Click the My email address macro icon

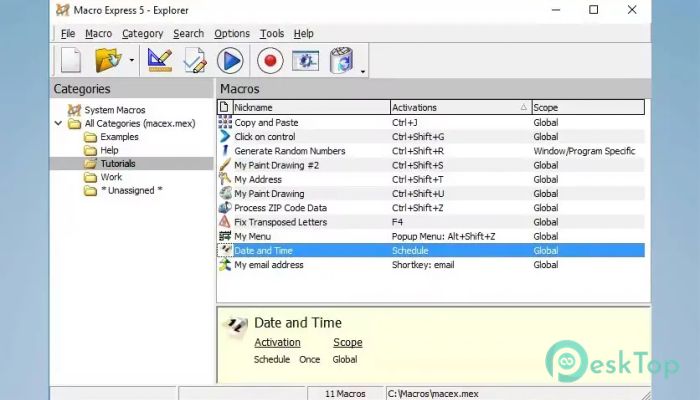225,264
